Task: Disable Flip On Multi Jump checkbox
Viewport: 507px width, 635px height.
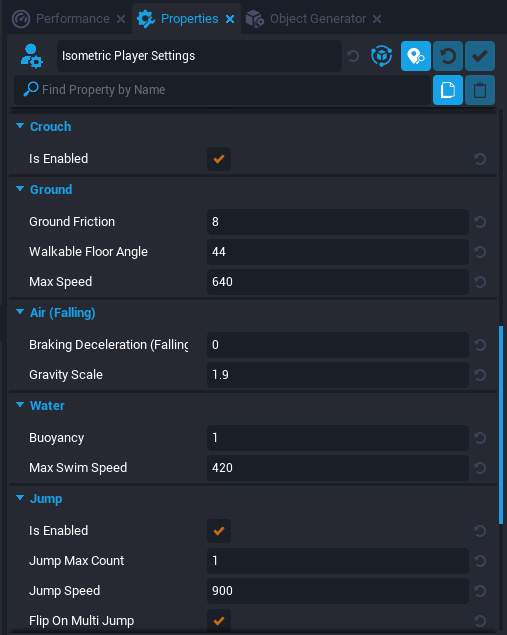Action: [x=219, y=620]
